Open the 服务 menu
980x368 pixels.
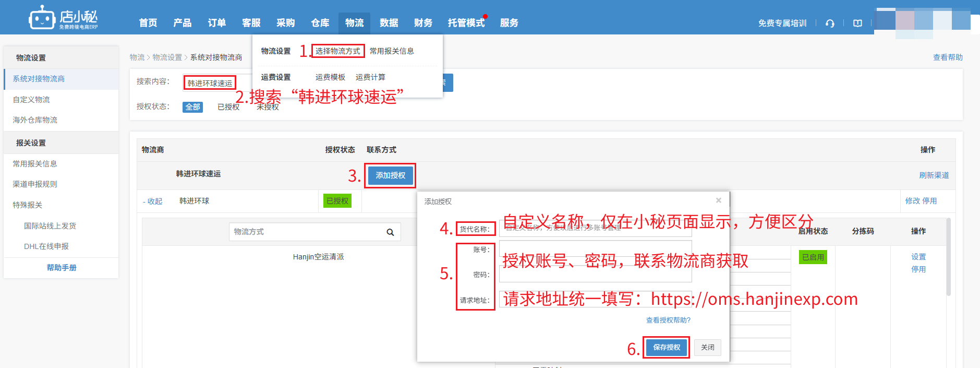(x=509, y=23)
